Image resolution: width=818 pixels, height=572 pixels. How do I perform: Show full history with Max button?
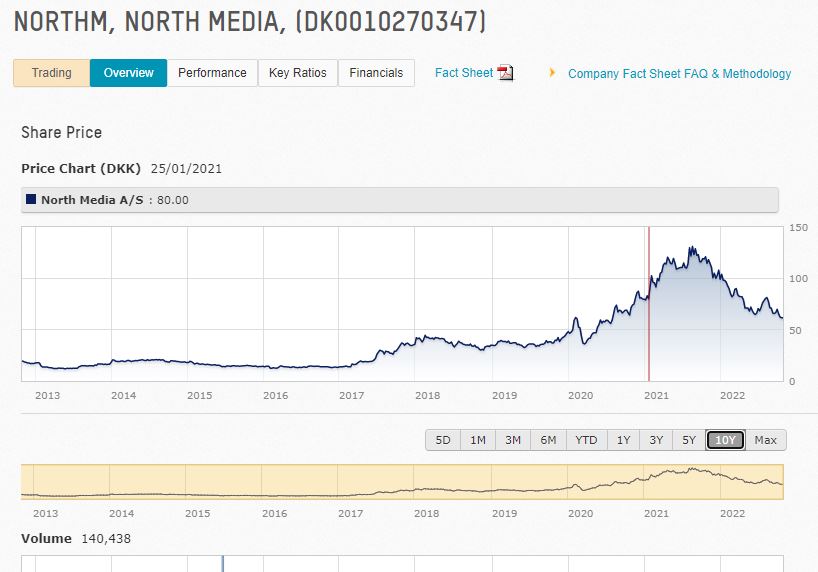coord(765,440)
